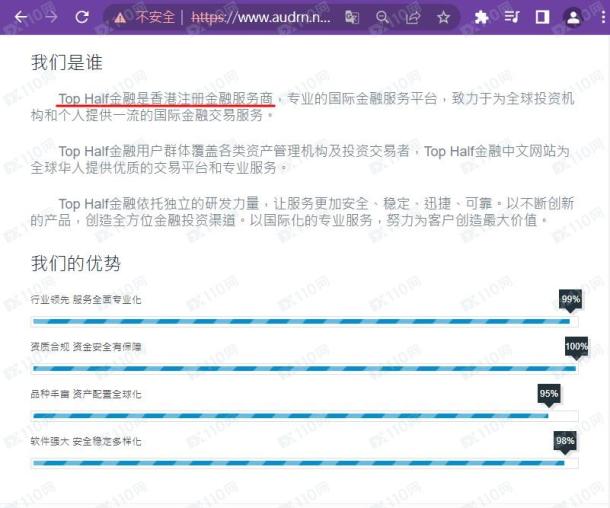This screenshot has width=610, height=508.
Task: Bookmark the page with the star icon
Action: click(x=443, y=18)
